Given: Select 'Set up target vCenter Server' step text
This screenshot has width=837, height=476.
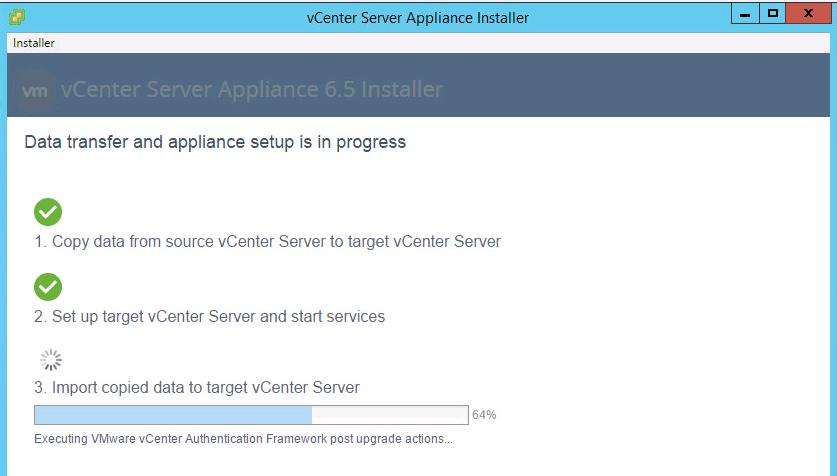Looking at the screenshot, I should pos(209,316).
